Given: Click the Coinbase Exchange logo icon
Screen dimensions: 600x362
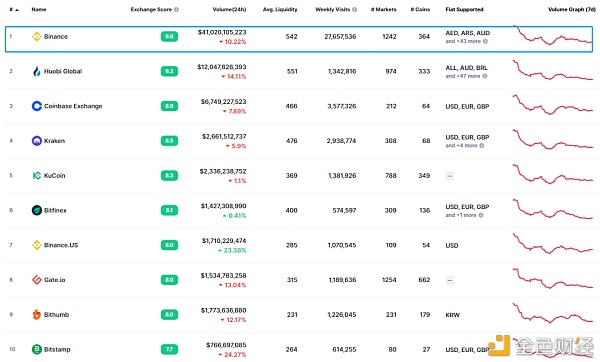Looking at the screenshot, I should pyautogui.click(x=37, y=106).
